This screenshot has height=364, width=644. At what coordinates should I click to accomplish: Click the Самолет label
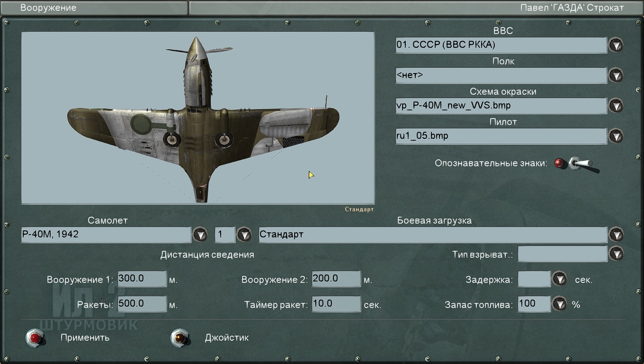click(107, 220)
